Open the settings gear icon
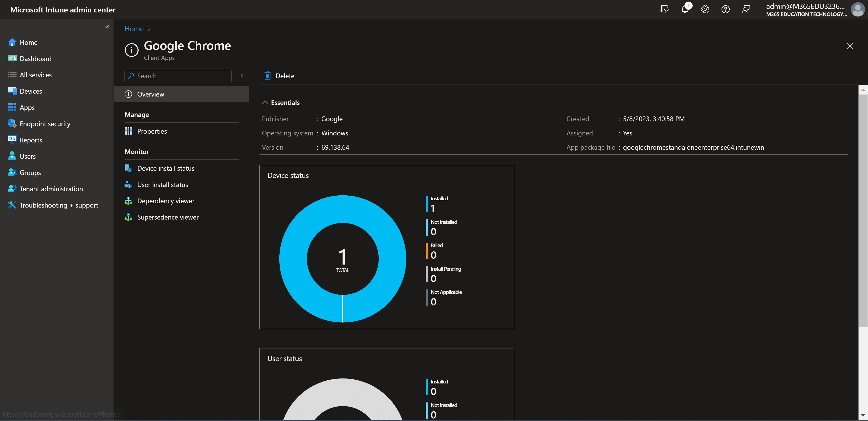 pos(705,9)
